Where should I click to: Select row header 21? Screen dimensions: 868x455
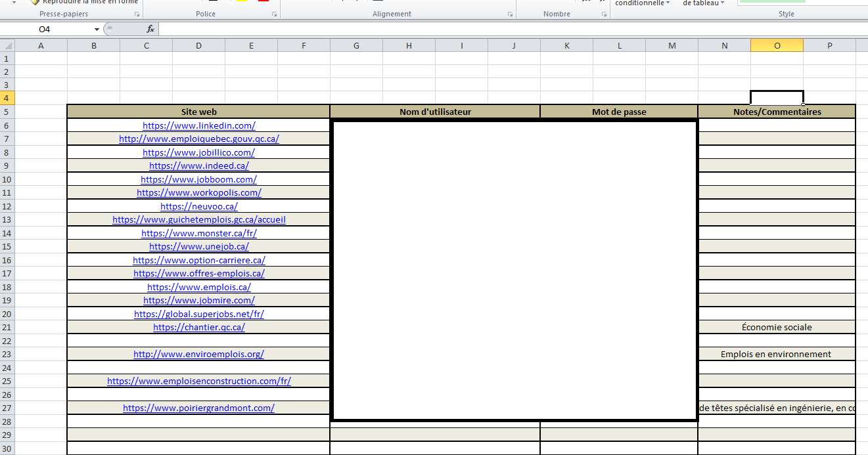point(7,327)
